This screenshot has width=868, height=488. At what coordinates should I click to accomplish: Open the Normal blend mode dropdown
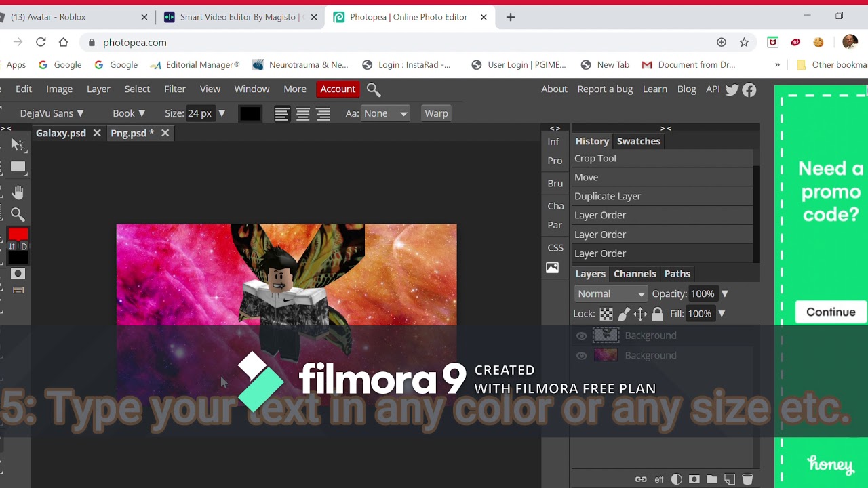pyautogui.click(x=611, y=293)
